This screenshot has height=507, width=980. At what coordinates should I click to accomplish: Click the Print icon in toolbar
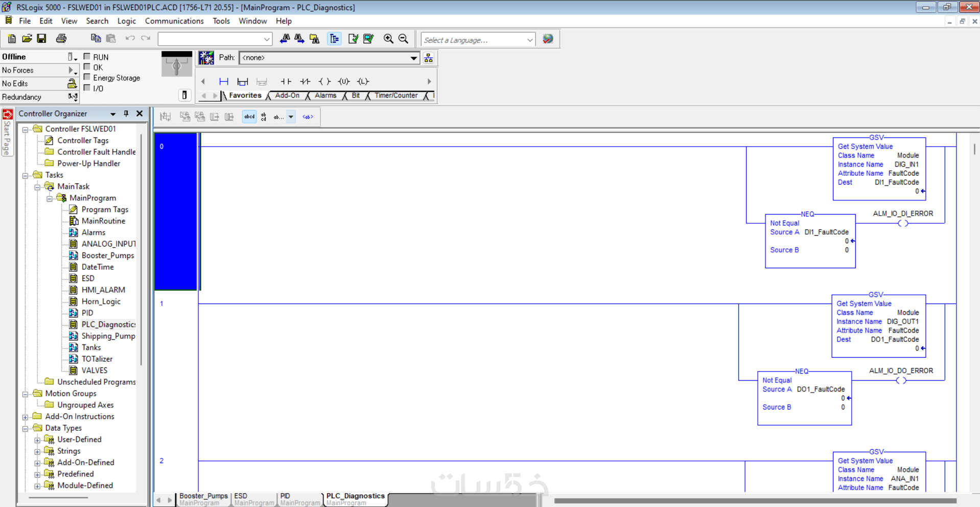point(61,38)
